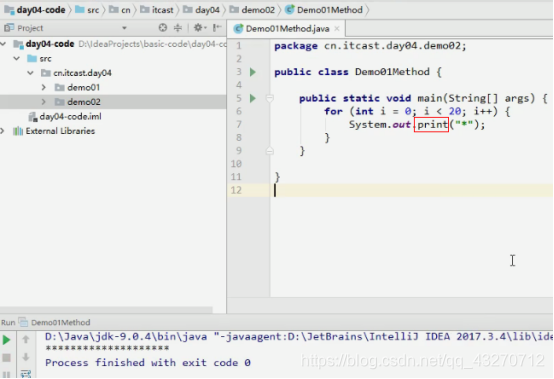Click the package declaration on line 1
Image resolution: width=554 pixels, height=379 pixels.
pyautogui.click(x=370, y=46)
